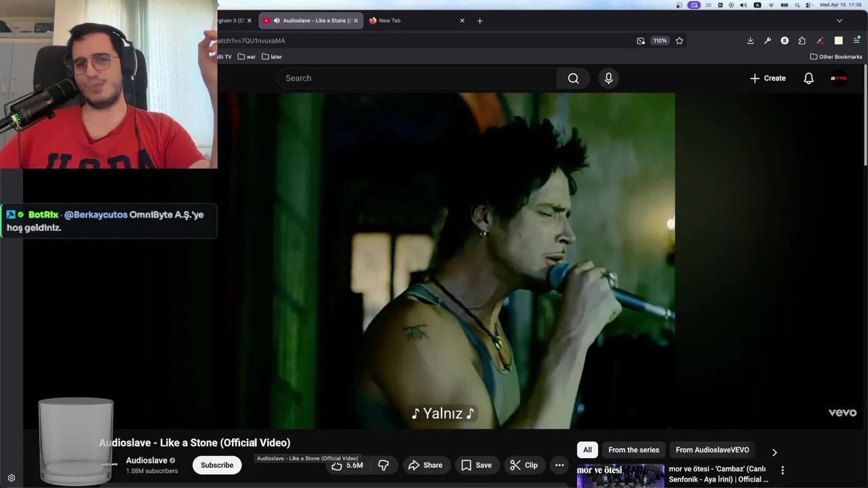Click the vevo logo on video
This screenshot has width=868, height=488.
(x=842, y=412)
